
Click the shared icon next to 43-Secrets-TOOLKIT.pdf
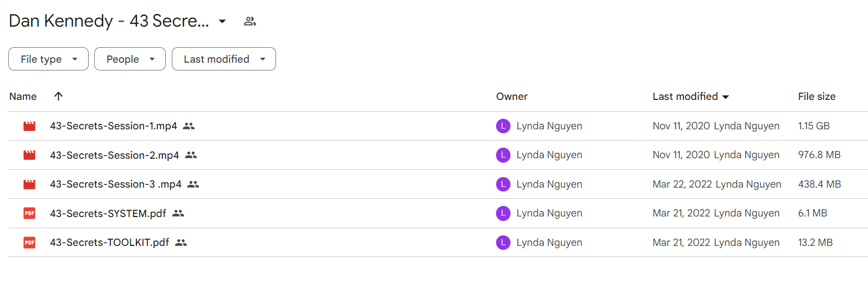click(181, 243)
